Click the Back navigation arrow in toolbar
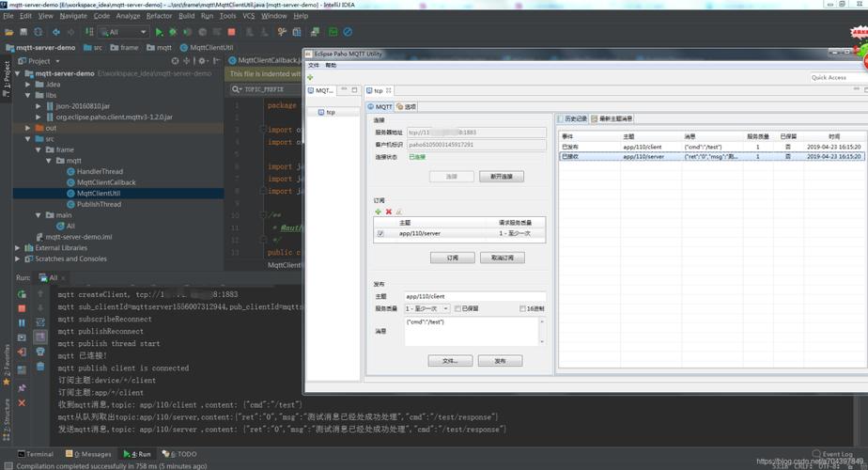Viewport: 868px width, 470px height. coord(56,32)
